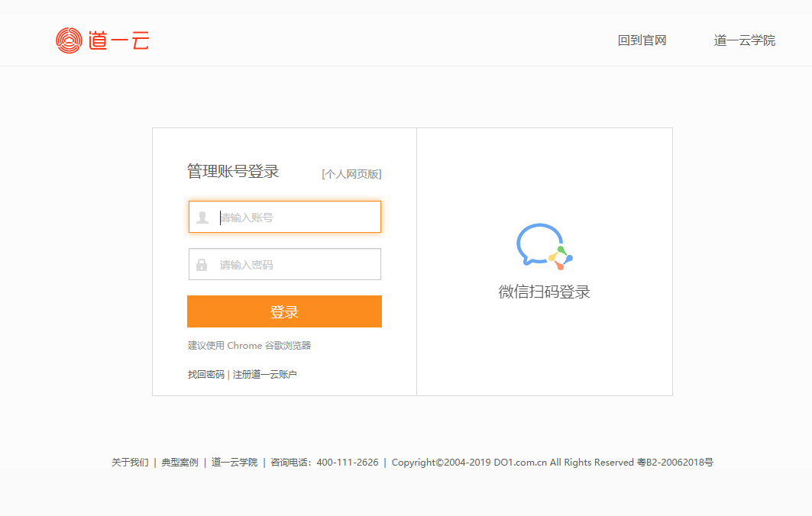The image size is (812, 516).
Task: Click the colorful WeChat logo dots
Action: tap(560, 257)
